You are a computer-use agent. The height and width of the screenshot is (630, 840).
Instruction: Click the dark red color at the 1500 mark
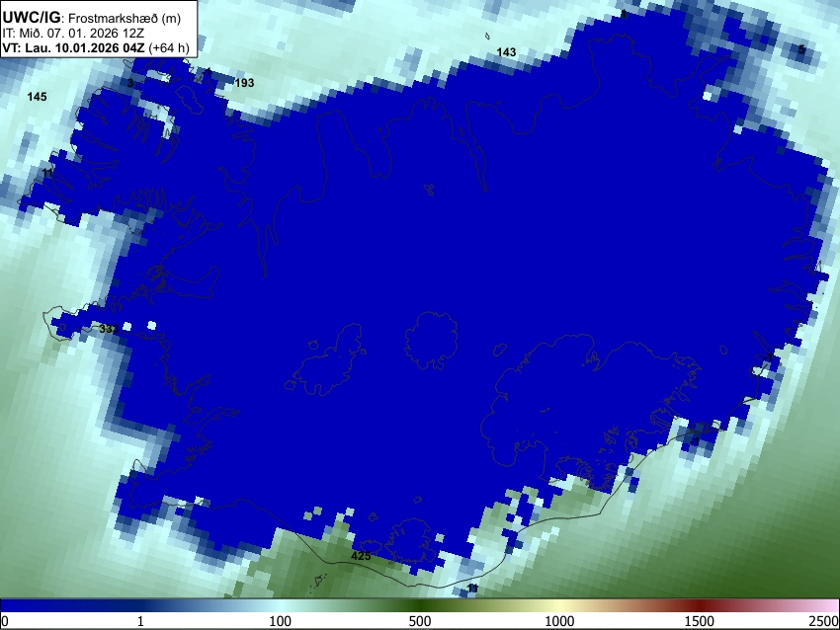pyautogui.click(x=700, y=605)
